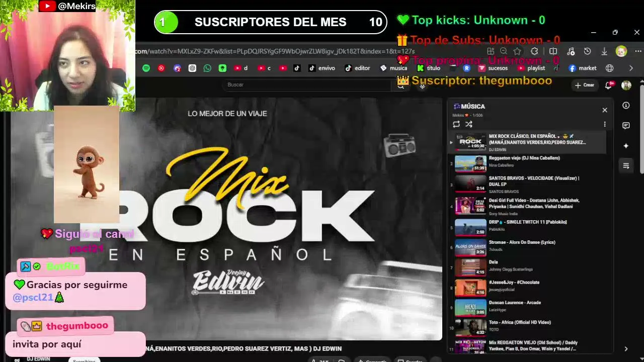Open browser history clock icon
Screen dimensions: 644x362
coord(587,51)
